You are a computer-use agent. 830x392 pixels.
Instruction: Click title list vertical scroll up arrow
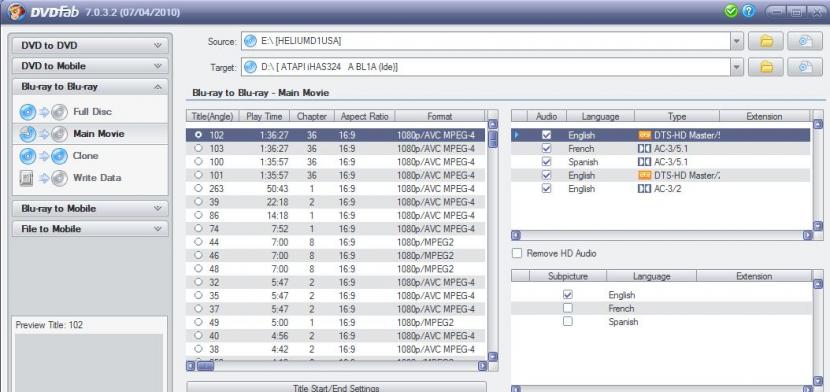click(492, 125)
